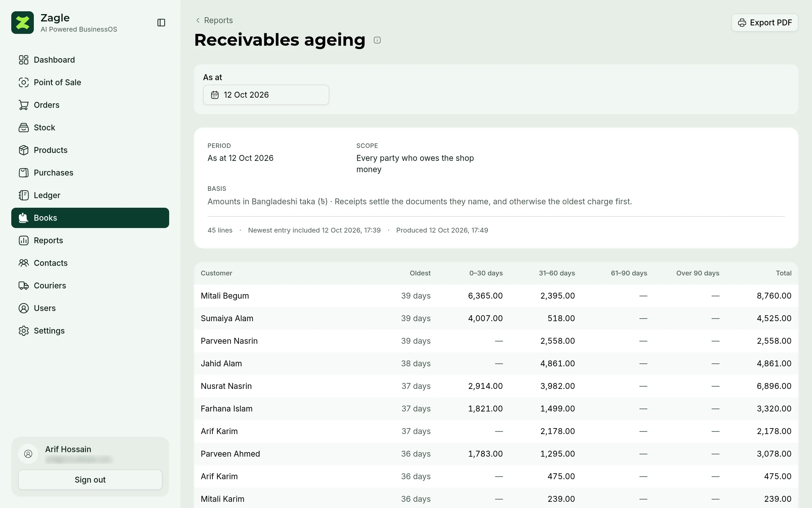Click the calendar icon in date field
Image resolution: width=812 pixels, height=508 pixels.
pyautogui.click(x=215, y=95)
